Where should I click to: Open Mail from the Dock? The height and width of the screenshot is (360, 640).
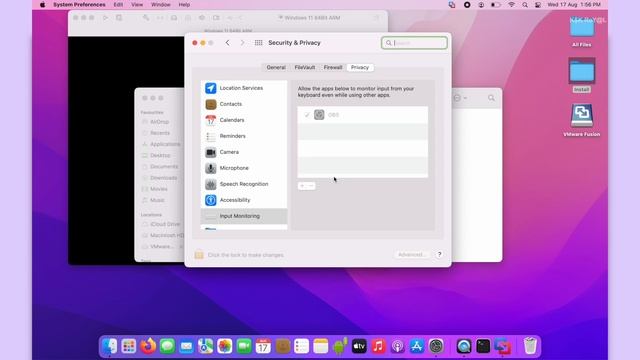click(187, 346)
